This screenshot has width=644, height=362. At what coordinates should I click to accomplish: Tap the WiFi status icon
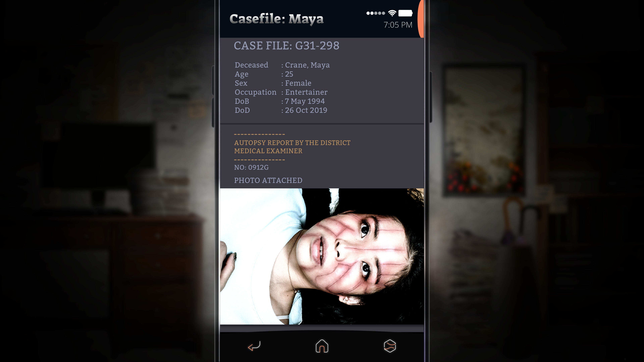392,13
